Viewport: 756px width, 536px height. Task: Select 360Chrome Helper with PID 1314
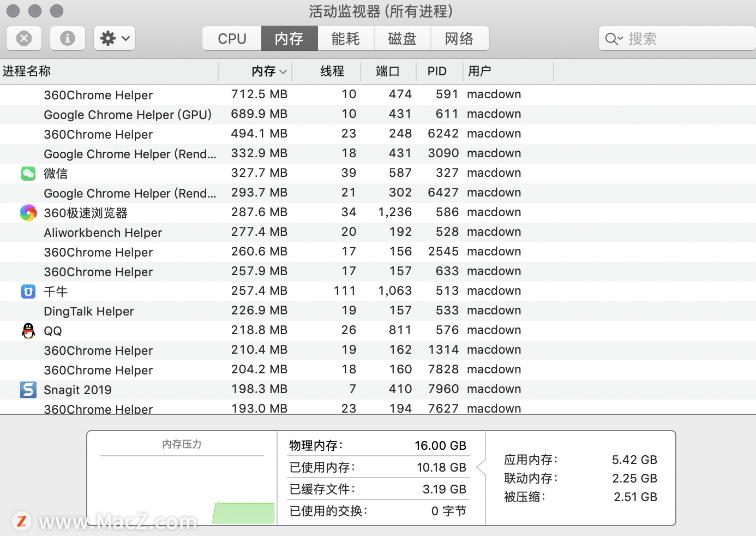[378, 350]
